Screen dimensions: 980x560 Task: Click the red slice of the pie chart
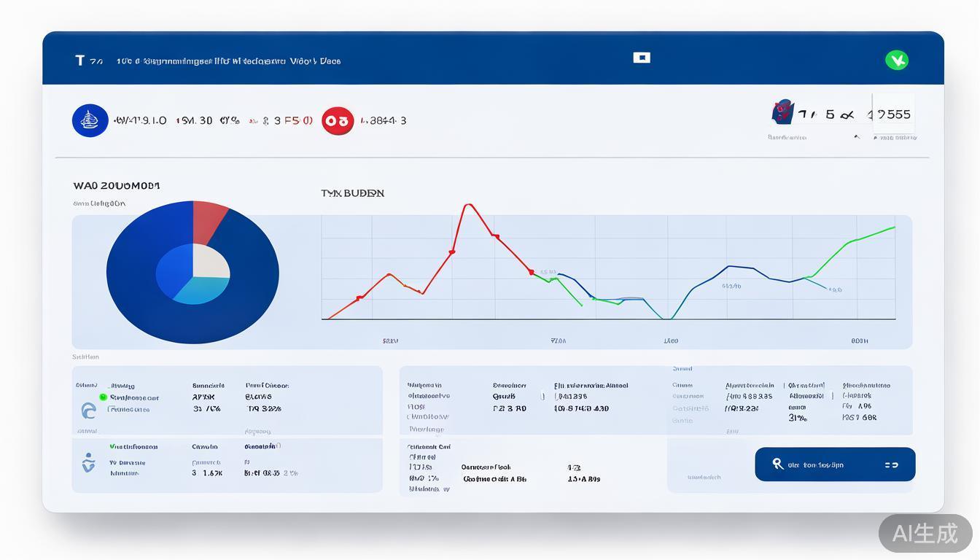point(208,221)
